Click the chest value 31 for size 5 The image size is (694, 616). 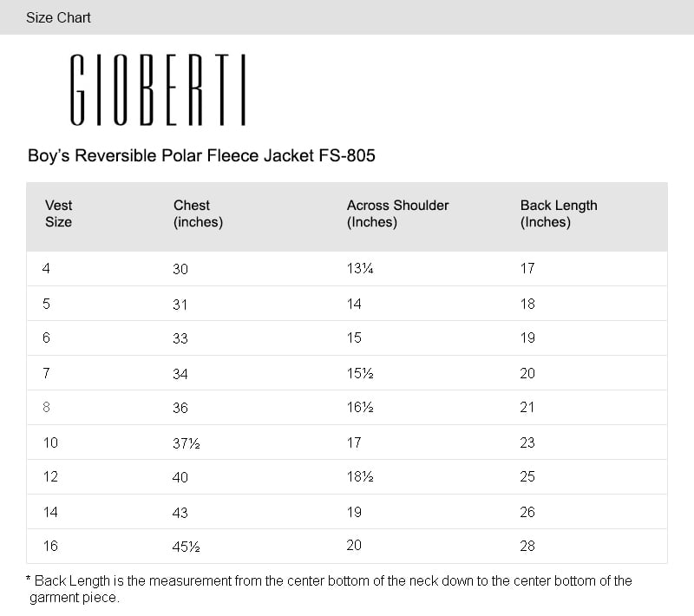180,305
